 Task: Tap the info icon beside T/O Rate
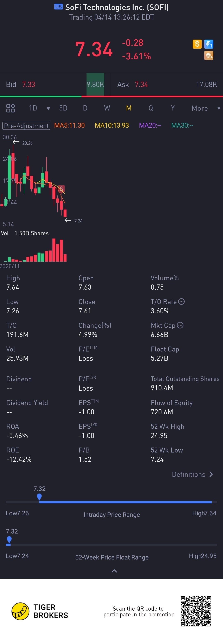click(181, 302)
